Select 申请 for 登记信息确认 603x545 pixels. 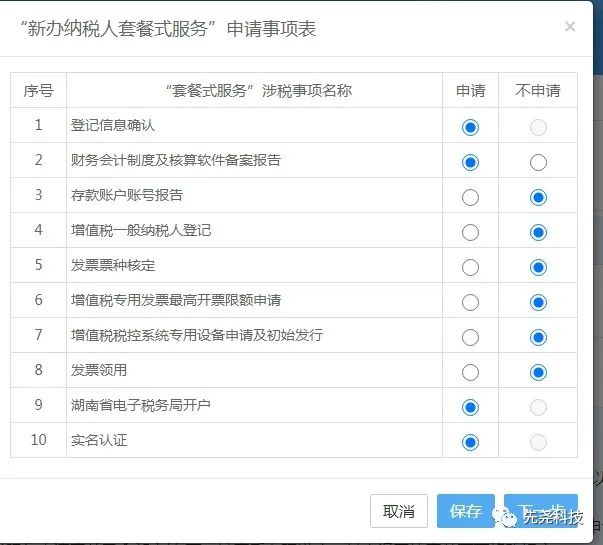point(470,127)
